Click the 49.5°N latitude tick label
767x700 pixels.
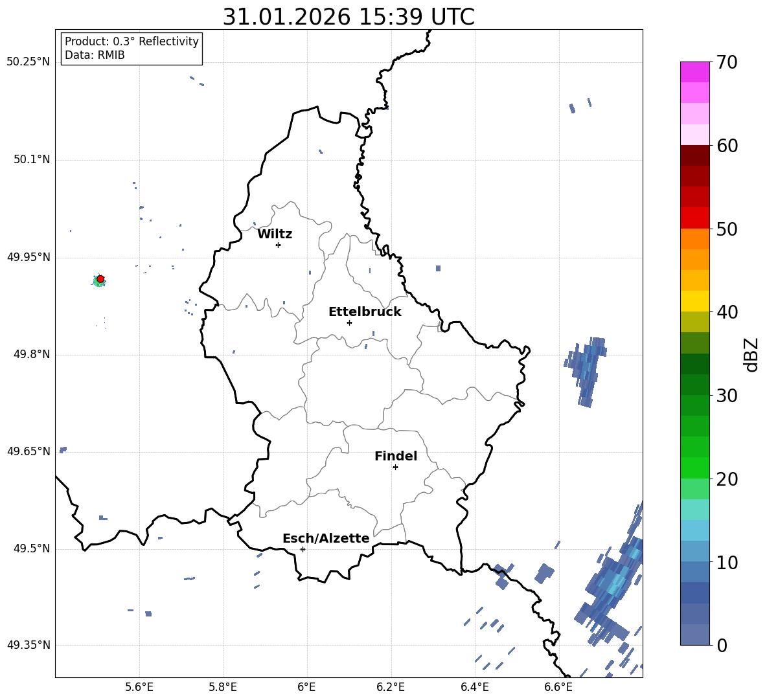click(31, 549)
